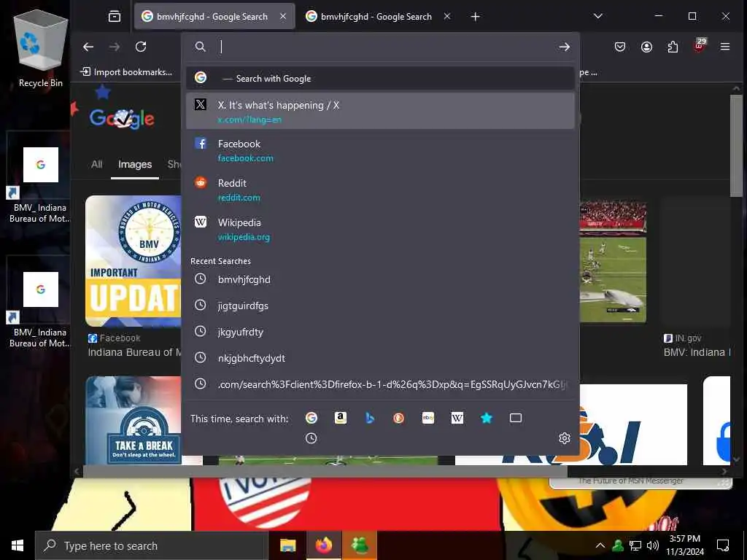Open the Google logo on the results page
747x560 pixels.
(x=122, y=118)
